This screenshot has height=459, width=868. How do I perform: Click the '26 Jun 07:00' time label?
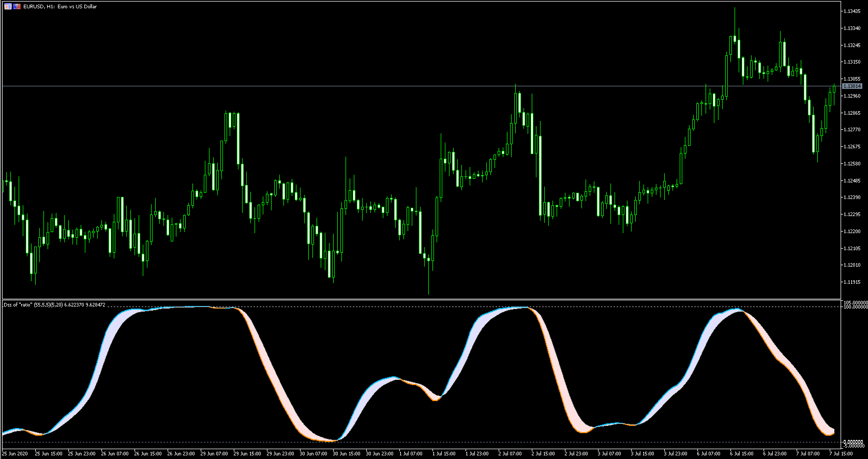(115, 454)
